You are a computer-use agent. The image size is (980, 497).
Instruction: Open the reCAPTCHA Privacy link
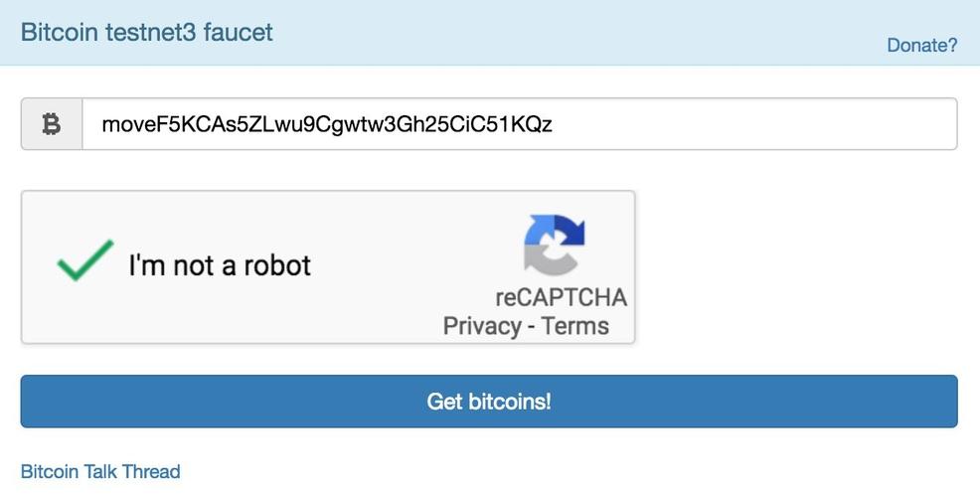[x=481, y=326]
